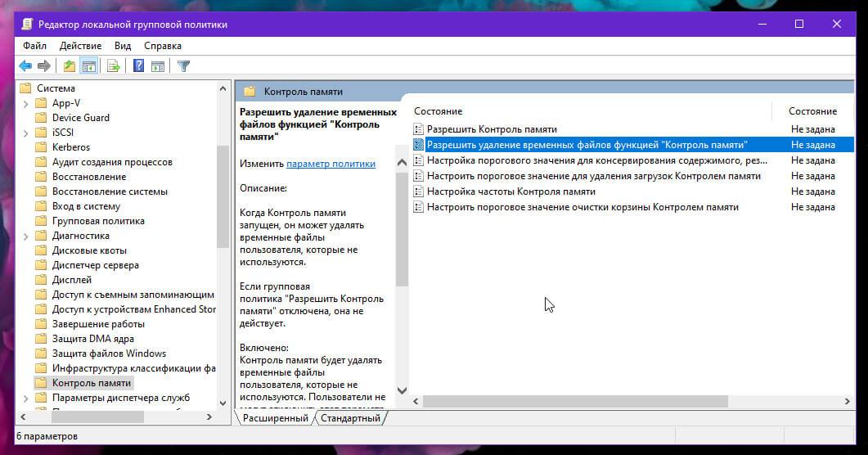Select 'Аудит создания процессов' tree item
The height and width of the screenshot is (455, 868).
[x=112, y=162]
